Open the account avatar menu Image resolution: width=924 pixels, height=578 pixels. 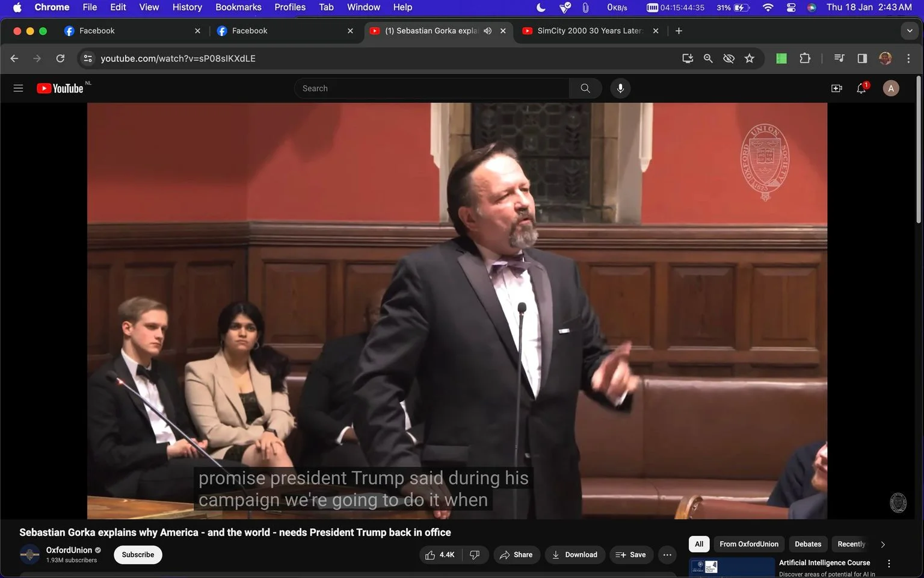click(891, 89)
